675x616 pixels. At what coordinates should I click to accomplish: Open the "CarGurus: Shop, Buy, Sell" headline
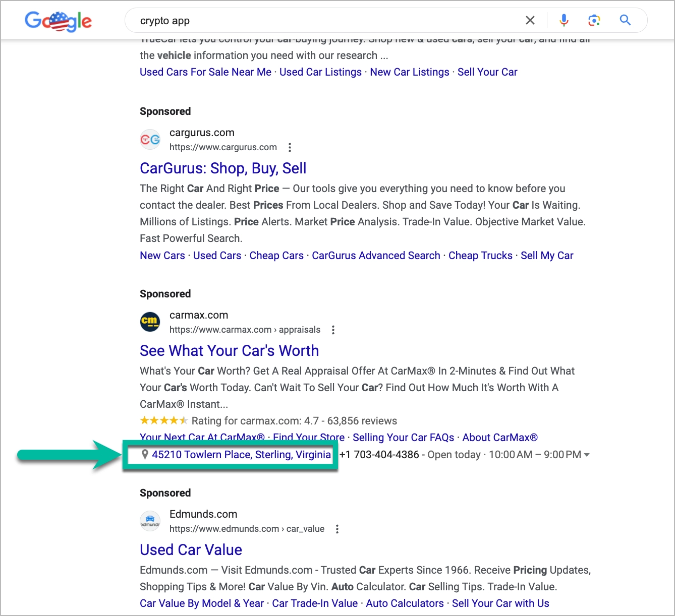pyautogui.click(x=223, y=168)
